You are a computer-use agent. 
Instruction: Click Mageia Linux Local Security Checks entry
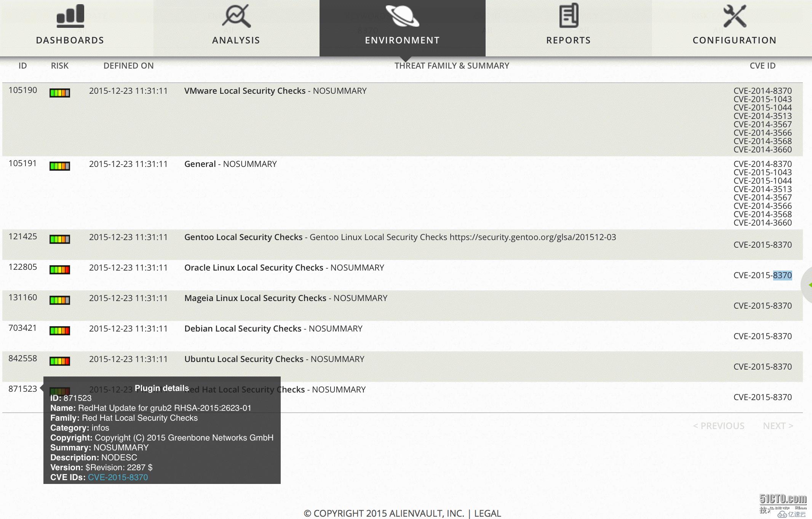point(286,298)
